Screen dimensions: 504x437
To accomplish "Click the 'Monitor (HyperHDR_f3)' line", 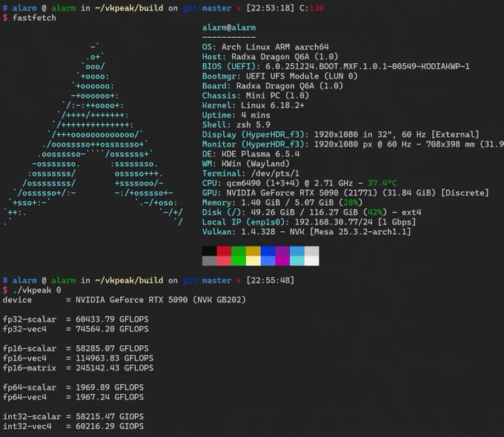I will pyautogui.click(x=353, y=144).
